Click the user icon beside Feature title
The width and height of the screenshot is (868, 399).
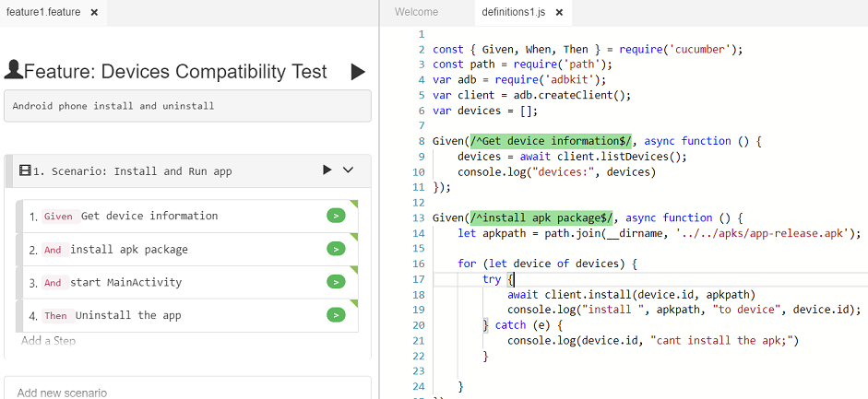click(x=14, y=70)
